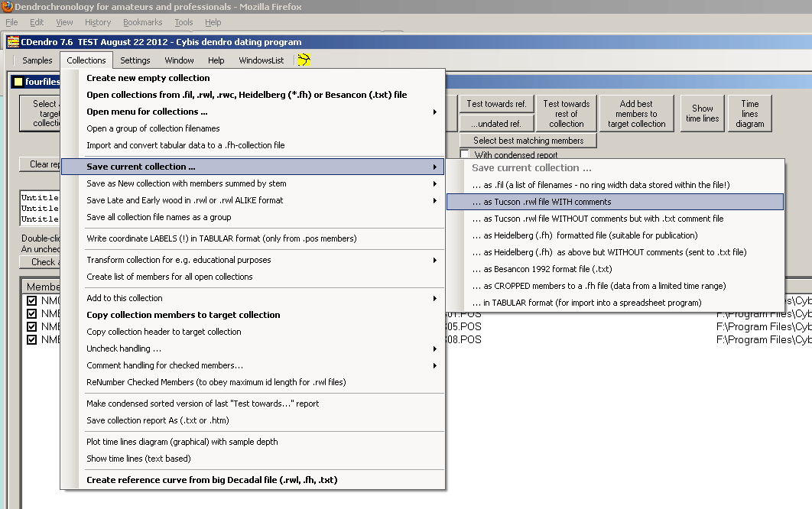Click 'Add best members to target collection' button
Viewport: 812px width, 509px height.
pos(636,113)
